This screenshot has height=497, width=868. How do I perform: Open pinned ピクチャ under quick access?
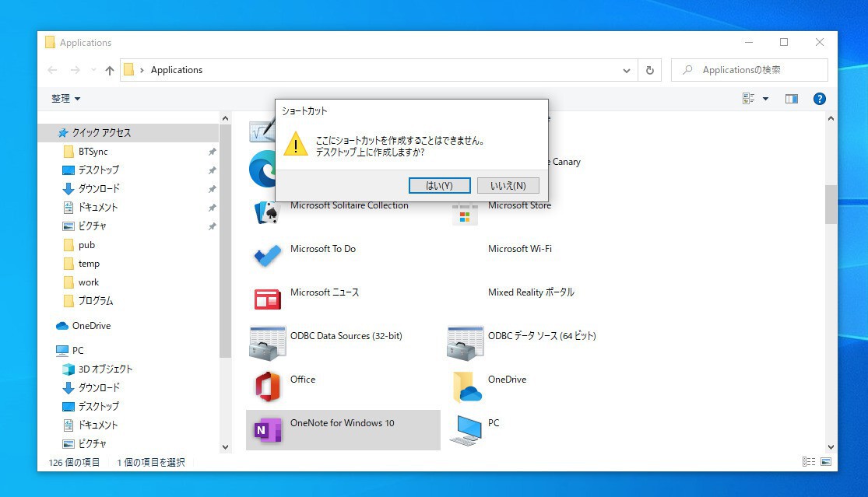(92, 226)
